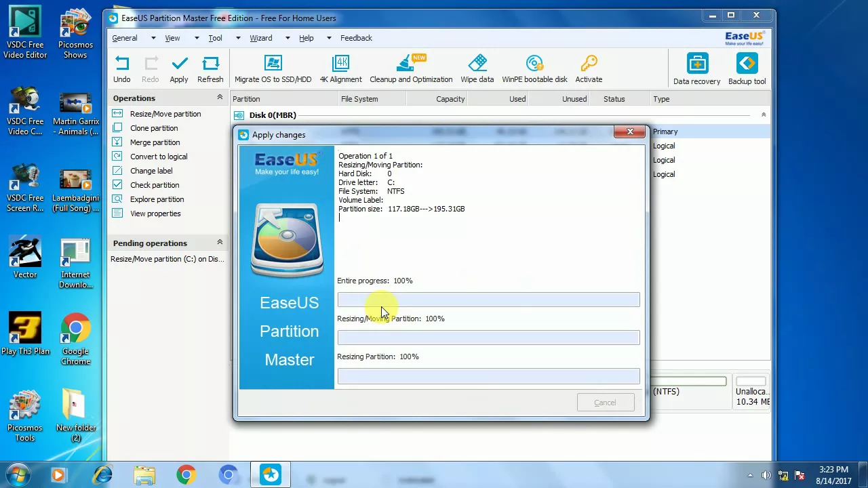Open Data recovery tool
The height and width of the screenshot is (488, 868).
(x=696, y=70)
